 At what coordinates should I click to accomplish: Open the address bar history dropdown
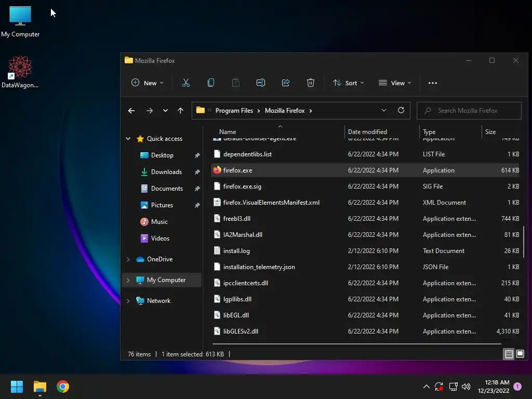click(384, 110)
